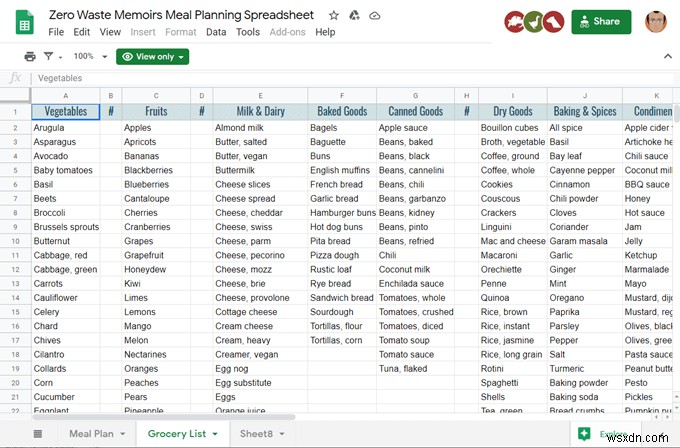This screenshot has height=448, width=680.
Task: Click the Explore icon
Action: (x=584, y=433)
